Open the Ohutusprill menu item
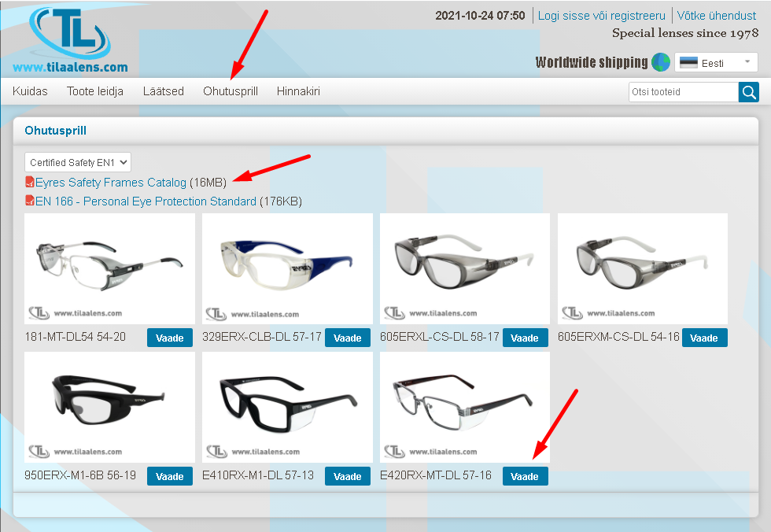 (230, 91)
